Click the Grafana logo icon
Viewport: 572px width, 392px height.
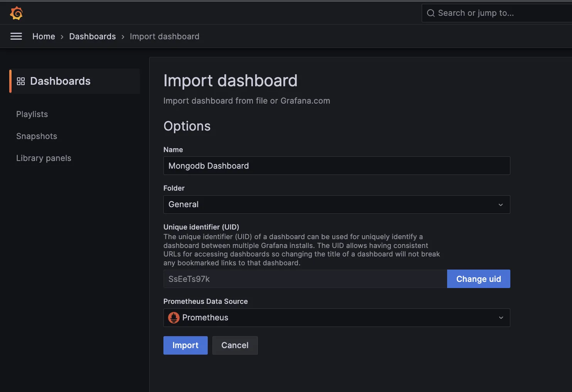point(16,13)
